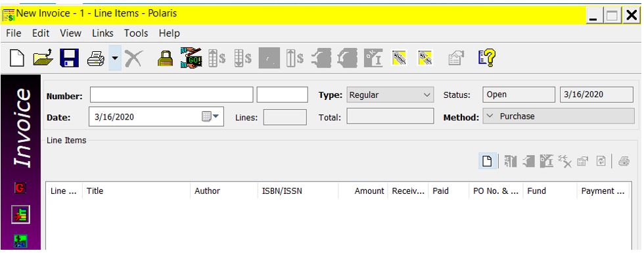The height and width of the screenshot is (257, 644).
Task: Expand the print options arrow in toolbar
Action: [x=115, y=58]
